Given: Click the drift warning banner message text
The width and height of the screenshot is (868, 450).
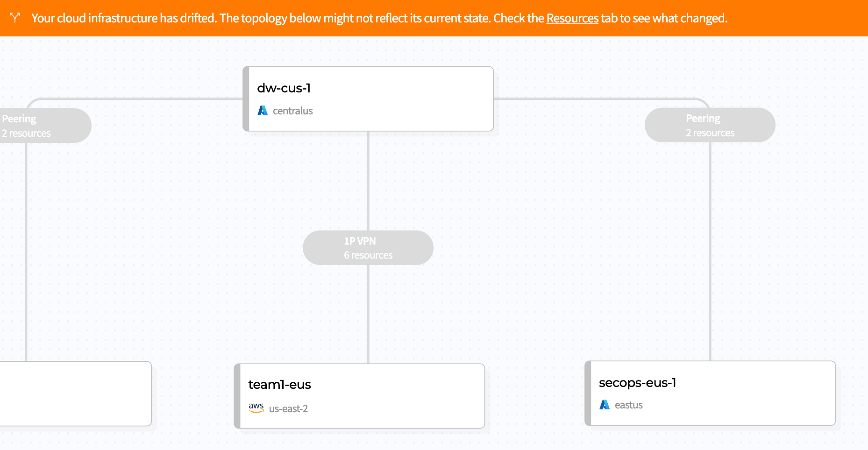Looking at the screenshot, I should (x=379, y=18).
